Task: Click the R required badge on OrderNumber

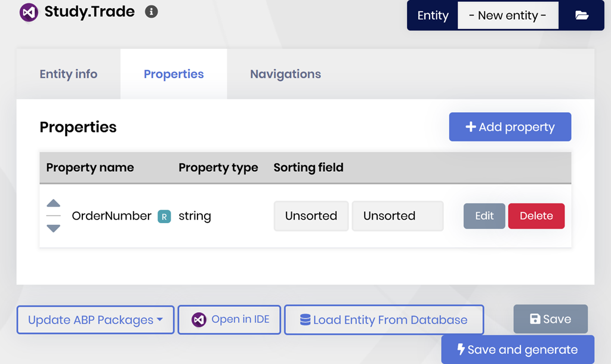Action: [x=164, y=216]
